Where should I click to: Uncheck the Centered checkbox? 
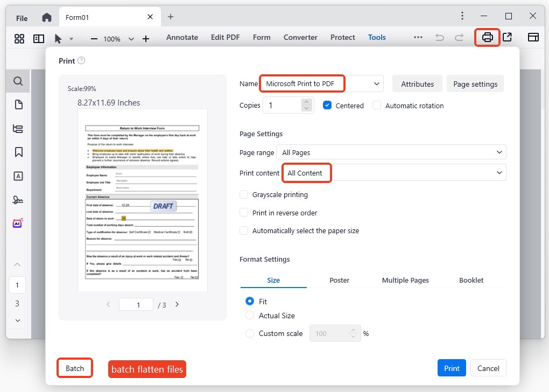(327, 106)
